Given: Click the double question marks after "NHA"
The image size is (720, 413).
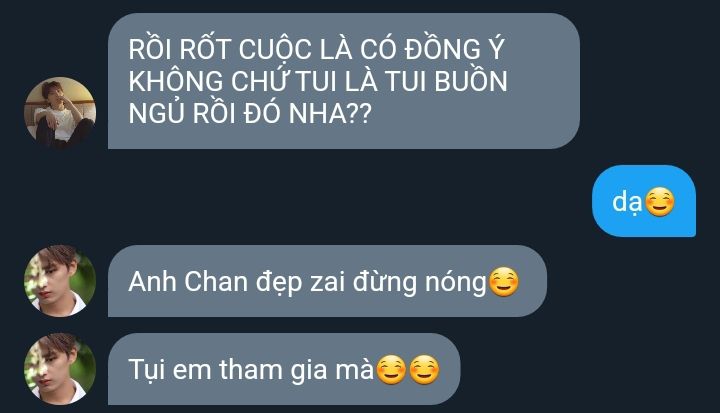Looking at the screenshot, I should point(360,113).
